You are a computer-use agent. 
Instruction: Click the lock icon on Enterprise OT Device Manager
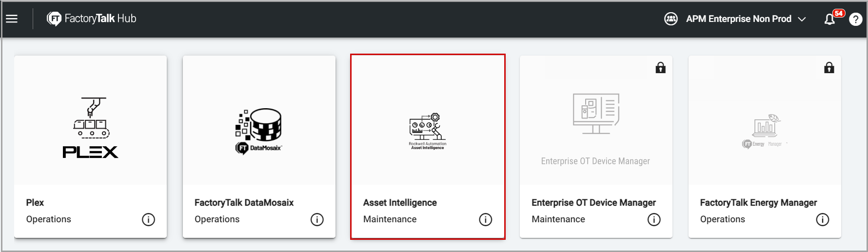click(x=660, y=68)
